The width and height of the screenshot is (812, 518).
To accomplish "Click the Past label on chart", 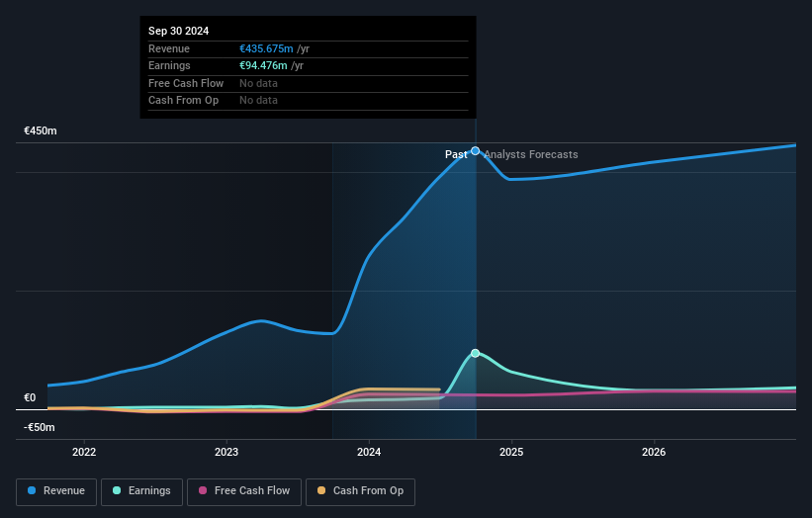I will (456, 154).
